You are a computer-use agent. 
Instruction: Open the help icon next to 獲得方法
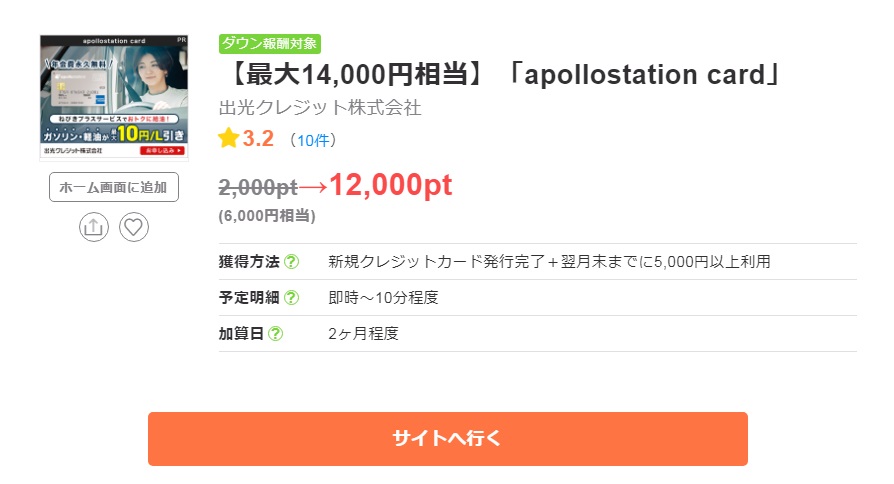291,262
